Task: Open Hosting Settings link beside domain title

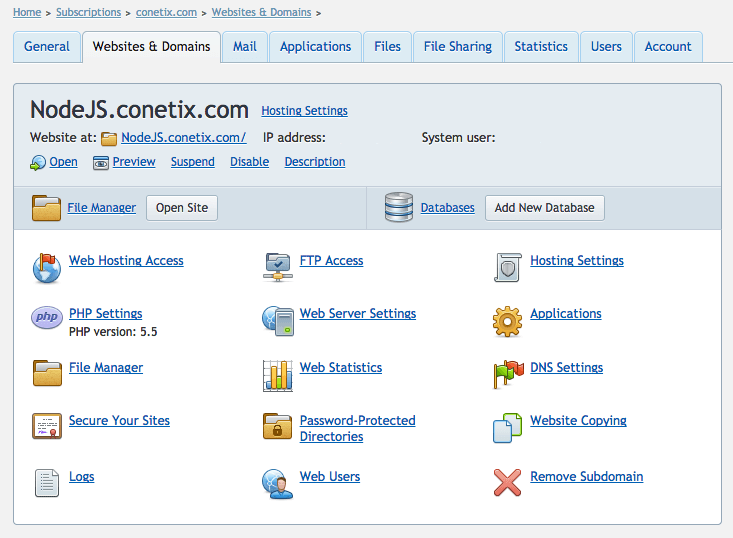Action: pos(304,111)
